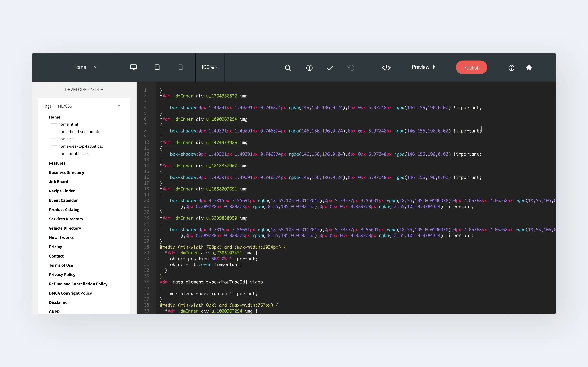
Task: Select the Pricing page entry
Action: [x=56, y=247]
